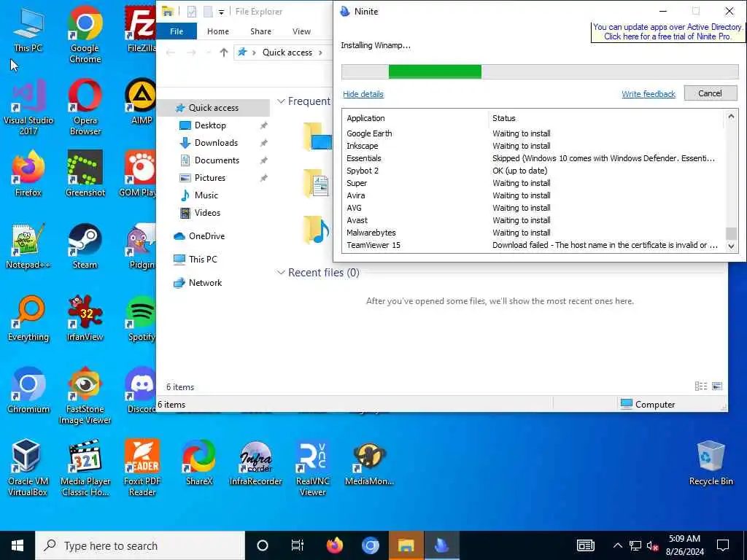
Task: Open Oracle VM VirtualBox shortcut
Action: click(x=28, y=469)
